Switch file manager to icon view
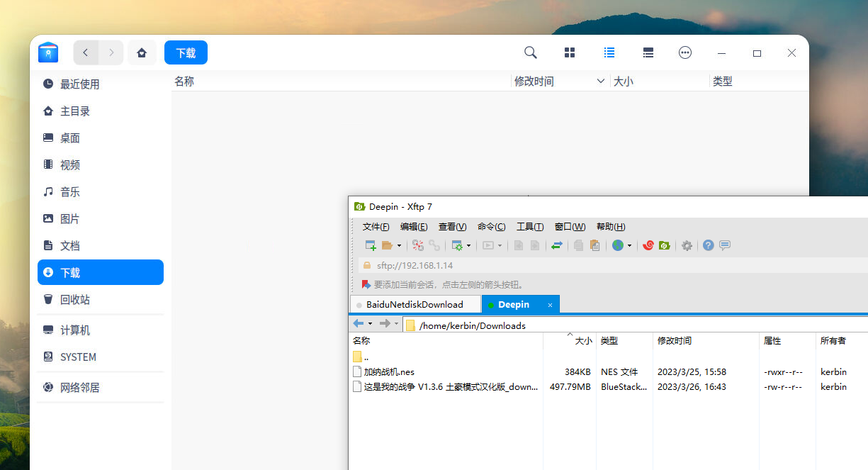 pos(570,52)
